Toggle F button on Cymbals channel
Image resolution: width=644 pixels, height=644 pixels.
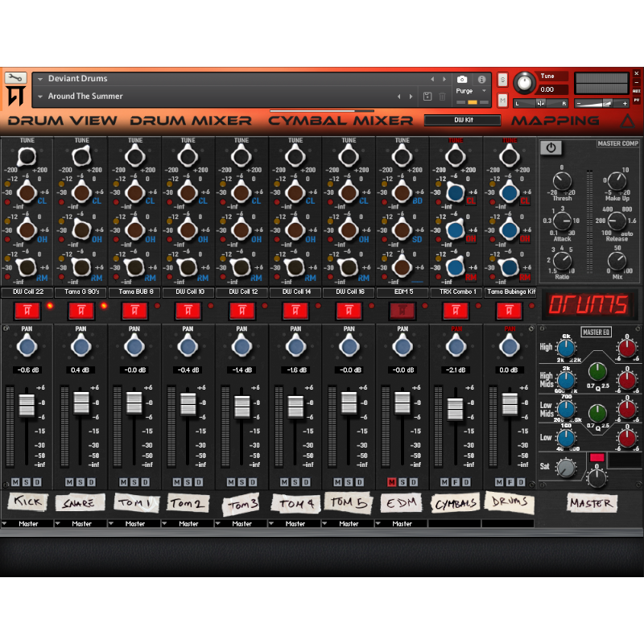[456, 481]
